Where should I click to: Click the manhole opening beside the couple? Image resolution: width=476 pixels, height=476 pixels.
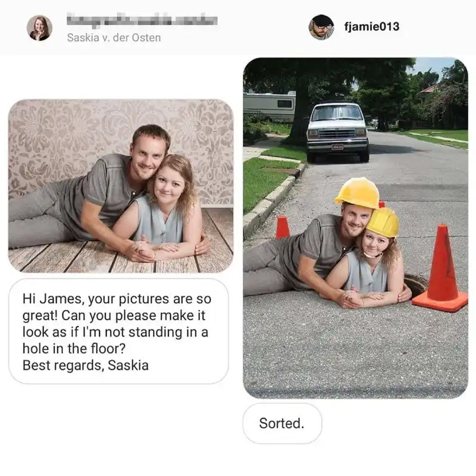click(416, 284)
